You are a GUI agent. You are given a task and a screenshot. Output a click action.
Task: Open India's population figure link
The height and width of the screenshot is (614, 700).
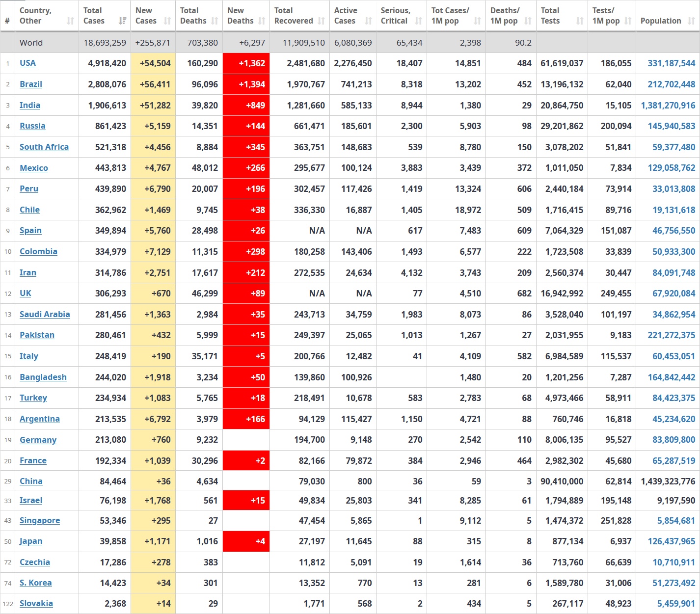point(668,106)
